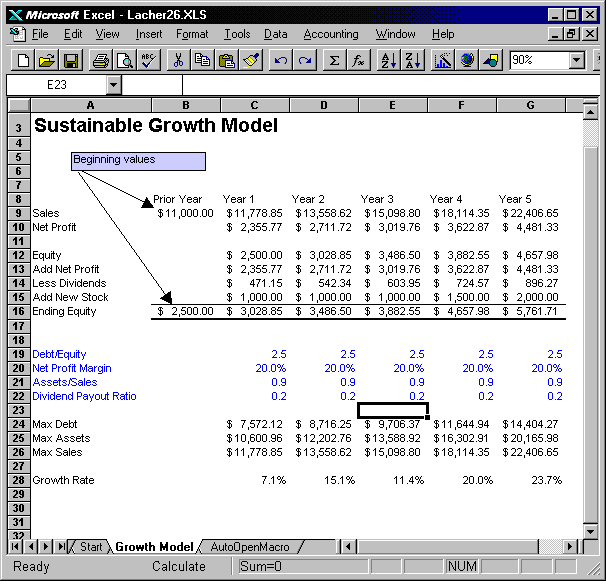Click the Excel logo in the title bar
Screen dimensions: 606x581
tap(15, 15)
